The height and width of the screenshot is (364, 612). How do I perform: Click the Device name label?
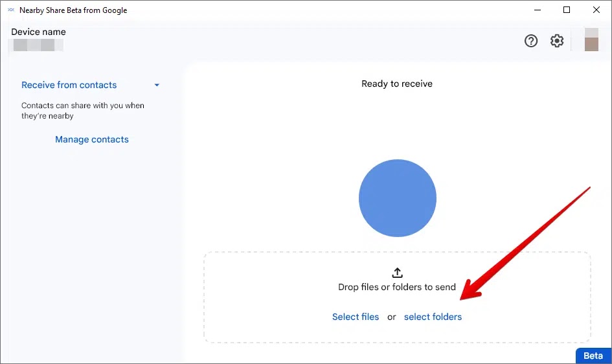39,32
